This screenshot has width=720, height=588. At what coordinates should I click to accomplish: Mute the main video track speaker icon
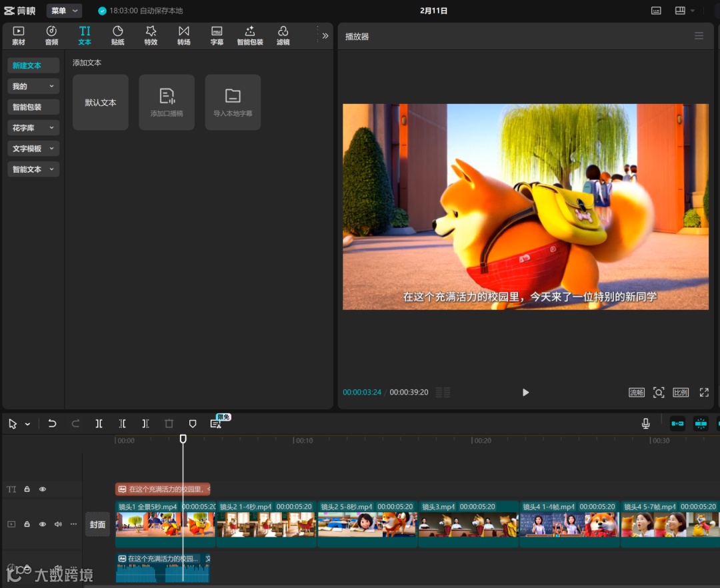tap(58, 525)
